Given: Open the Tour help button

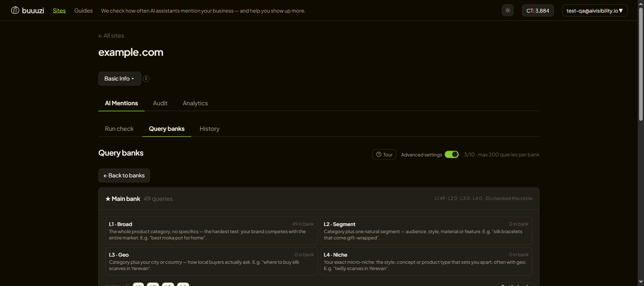Looking at the screenshot, I should point(384,155).
